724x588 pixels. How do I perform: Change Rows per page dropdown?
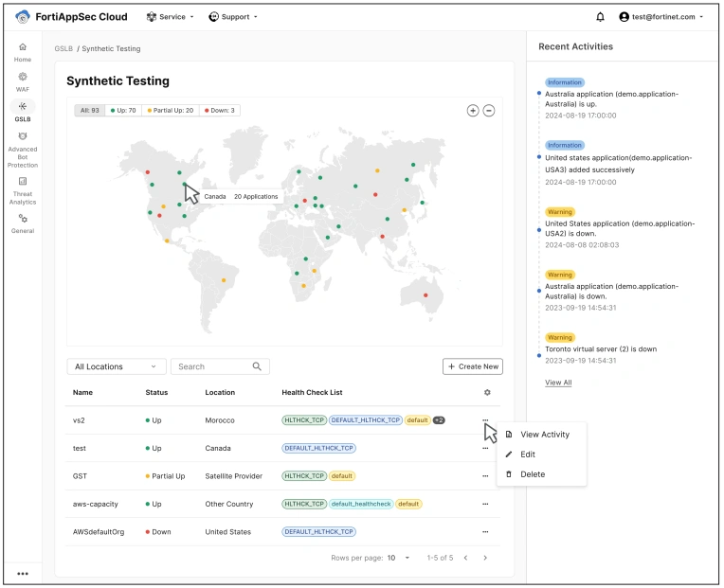pos(399,558)
